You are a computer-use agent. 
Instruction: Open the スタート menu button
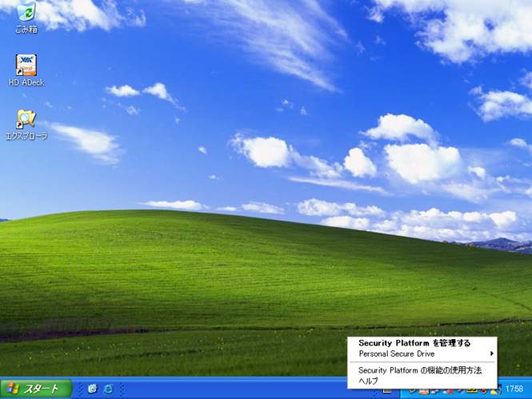pos(36,389)
